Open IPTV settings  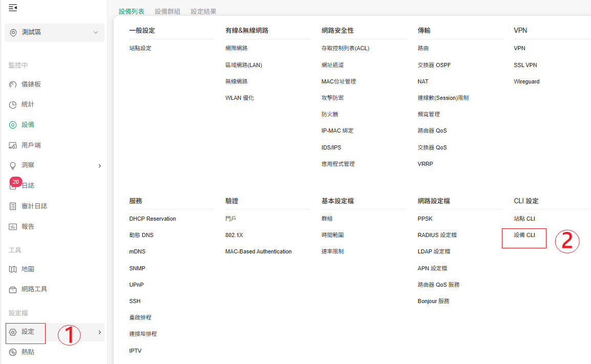tap(135, 351)
